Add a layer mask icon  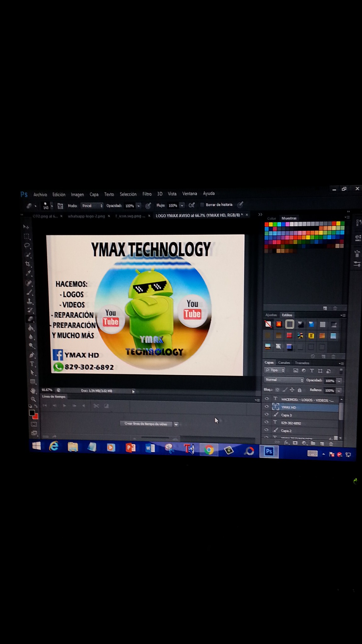click(x=295, y=442)
